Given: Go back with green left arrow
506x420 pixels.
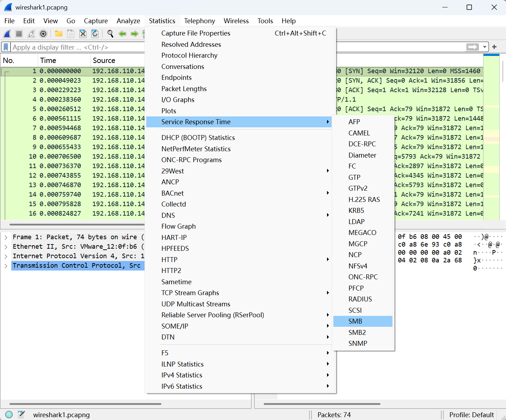Looking at the screenshot, I should tap(122, 34).
